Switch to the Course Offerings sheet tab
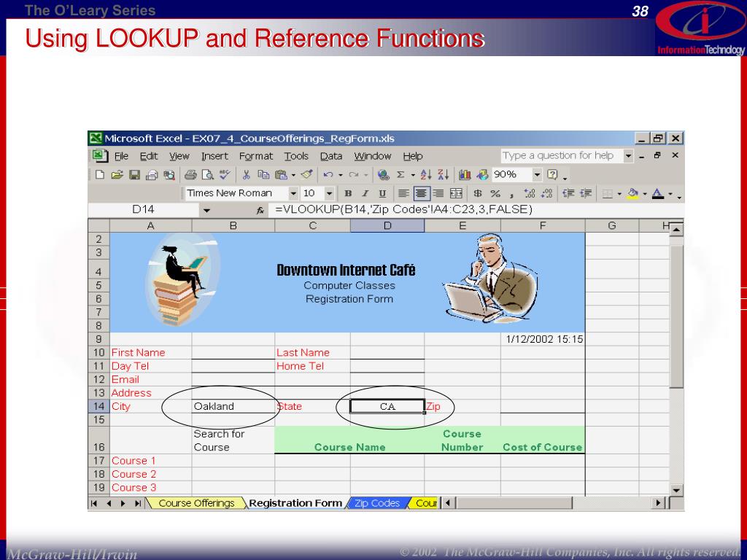Viewport: 747px width, 560px height. point(196,503)
